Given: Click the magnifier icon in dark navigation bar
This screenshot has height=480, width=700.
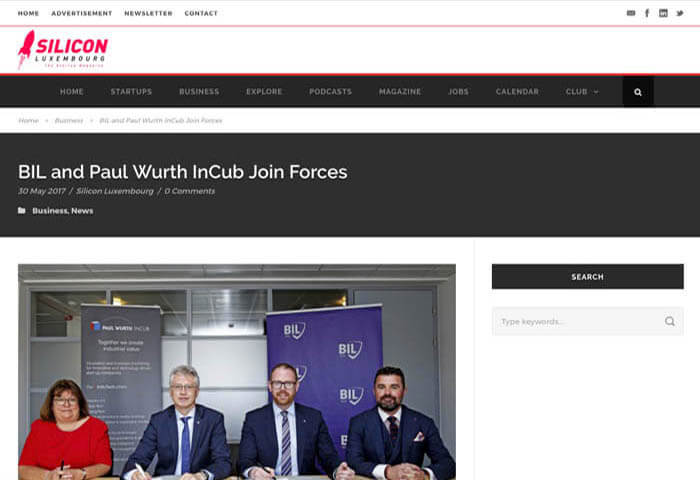Looking at the screenshot, I should (638, 92).
